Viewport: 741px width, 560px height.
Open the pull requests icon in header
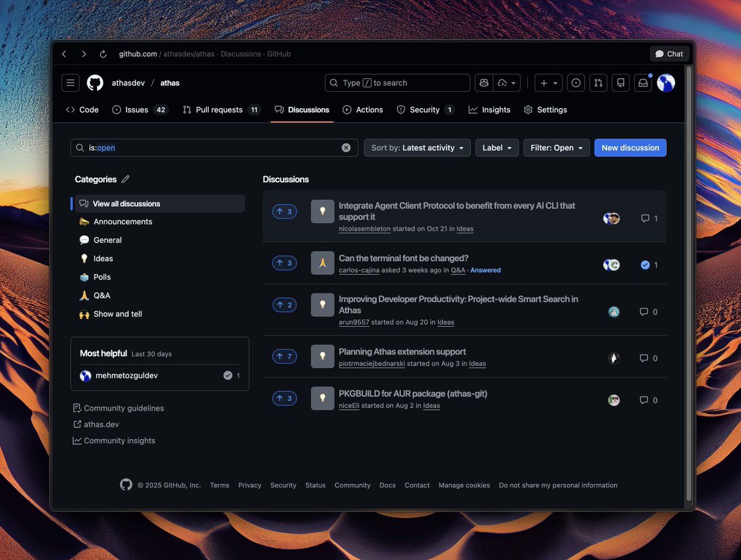598,83
